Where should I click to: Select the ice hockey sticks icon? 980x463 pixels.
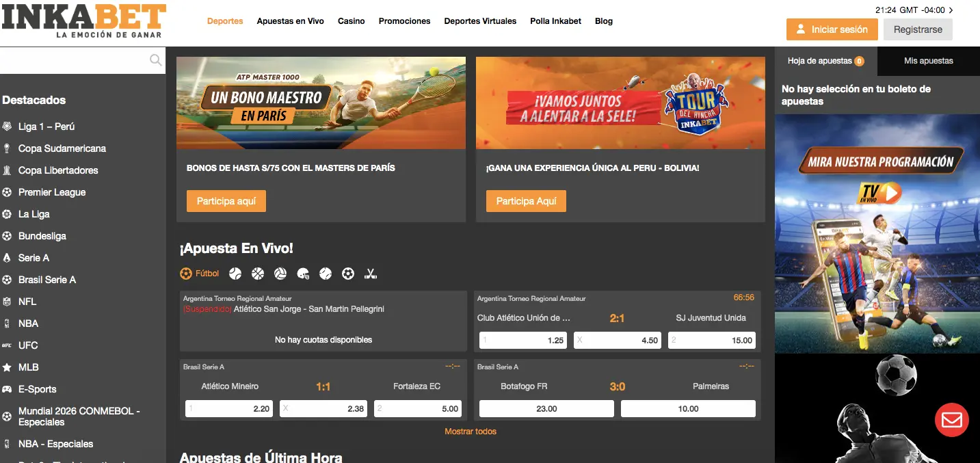pyautogui.click(x=371, y=274)
